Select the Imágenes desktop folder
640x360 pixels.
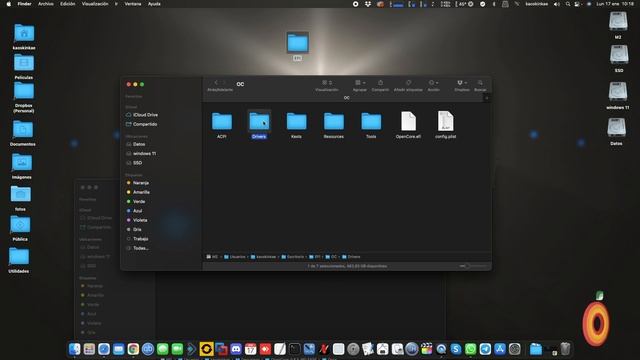pos(22,163)
